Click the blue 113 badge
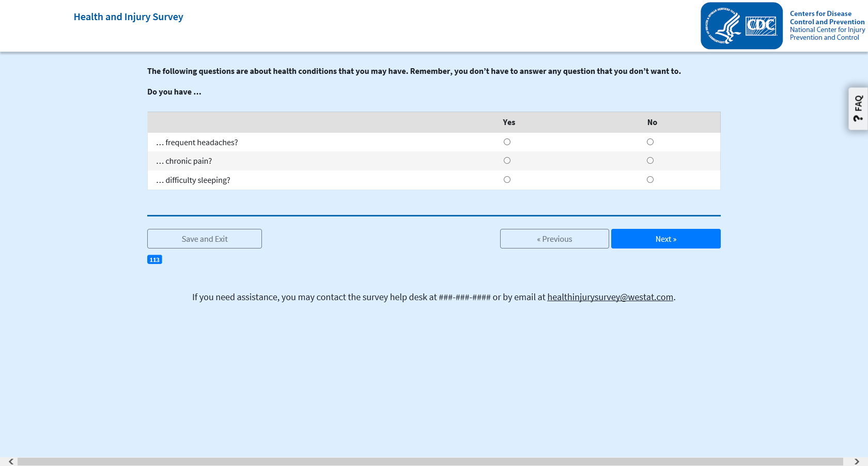This screenshot has width=868, height=466. [x=154, y=259]
